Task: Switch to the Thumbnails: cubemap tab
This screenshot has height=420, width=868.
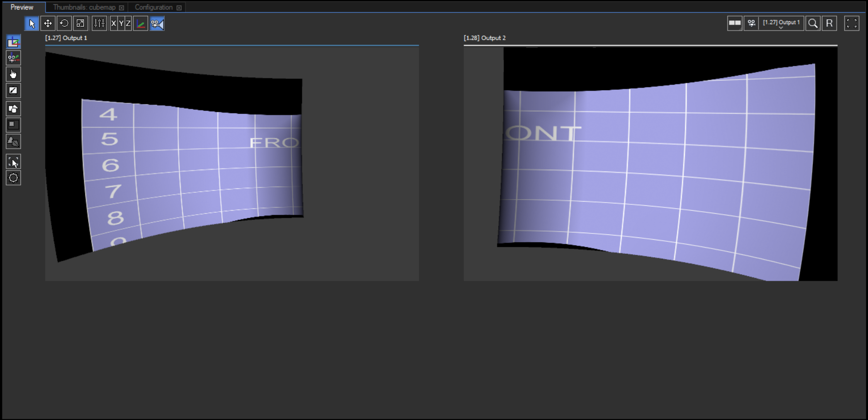Action: tap(84, 7)
